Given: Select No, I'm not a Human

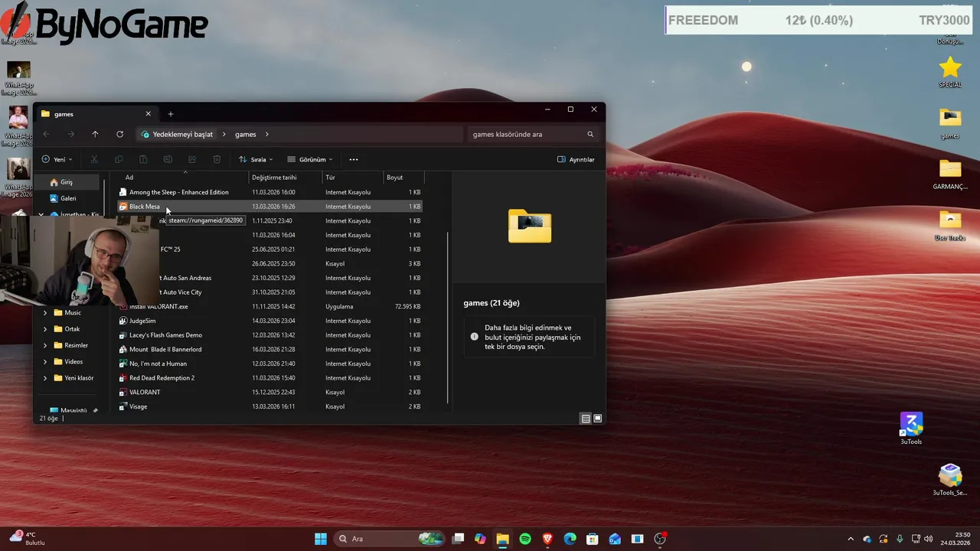Looking at the screenshot, I should [x=269, y=364].
